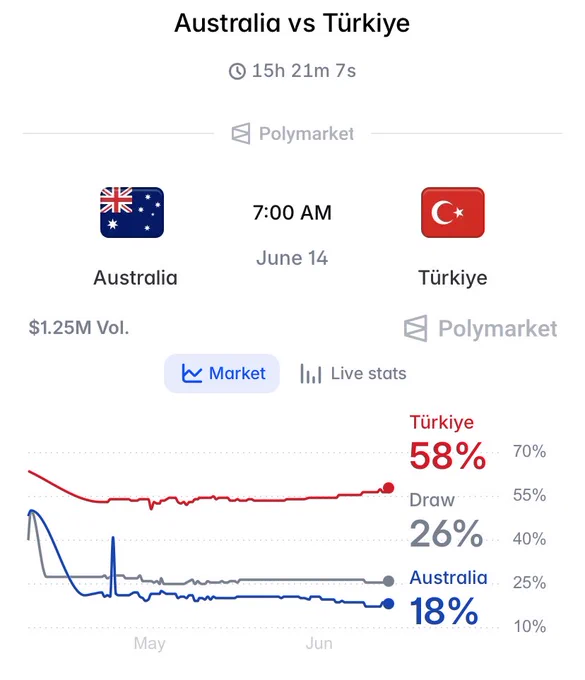Click the countdown clock icon

coord(237,71)
